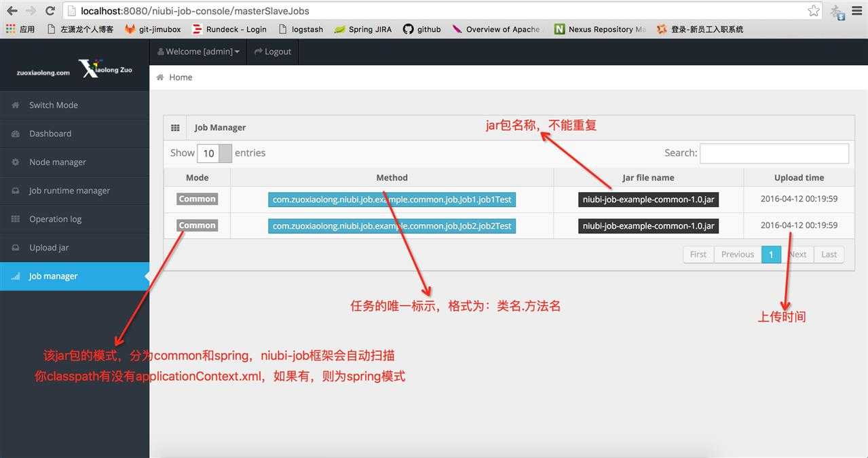Open the git-jimubox bookmark
Image resolution: width=868 pixels, height=458 pixels.
[x=153, y=29]
